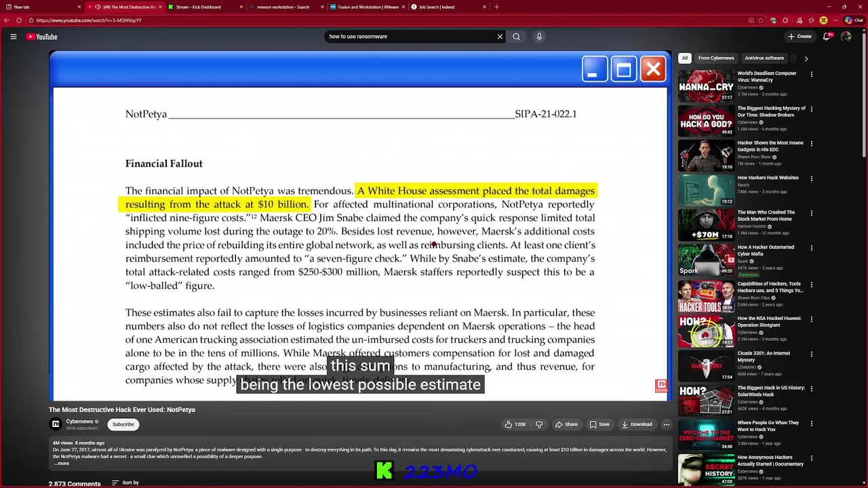Open the Sort by comments dropdown
868x488 pixels.
tap(125, 483)
